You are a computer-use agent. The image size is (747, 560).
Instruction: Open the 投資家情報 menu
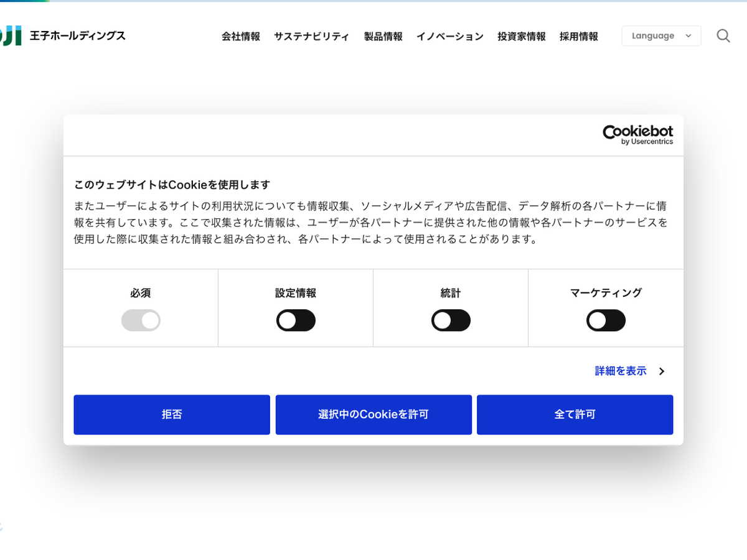(522, 37)
